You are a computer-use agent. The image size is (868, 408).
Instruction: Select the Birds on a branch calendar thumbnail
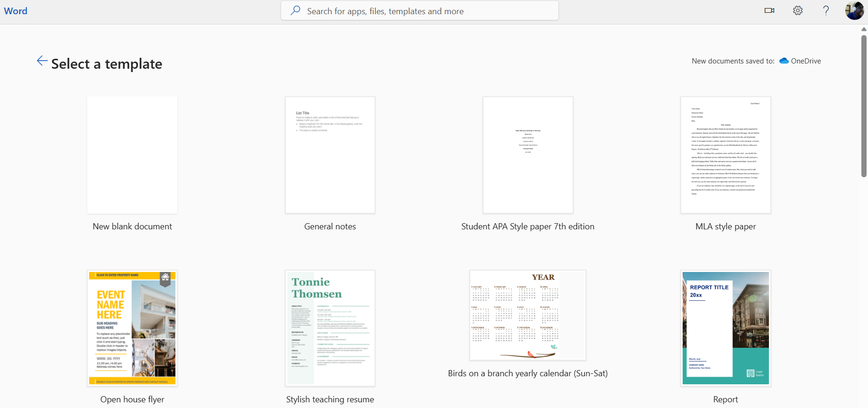click(528, 315)
